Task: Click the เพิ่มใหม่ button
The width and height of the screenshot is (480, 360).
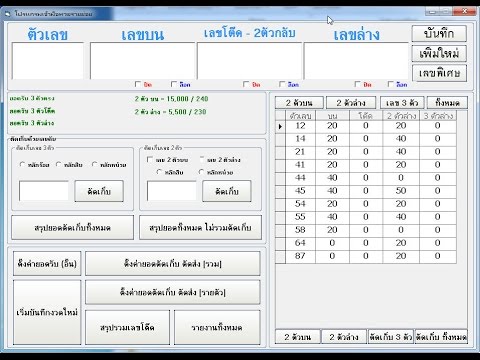Action: (439, 53)
